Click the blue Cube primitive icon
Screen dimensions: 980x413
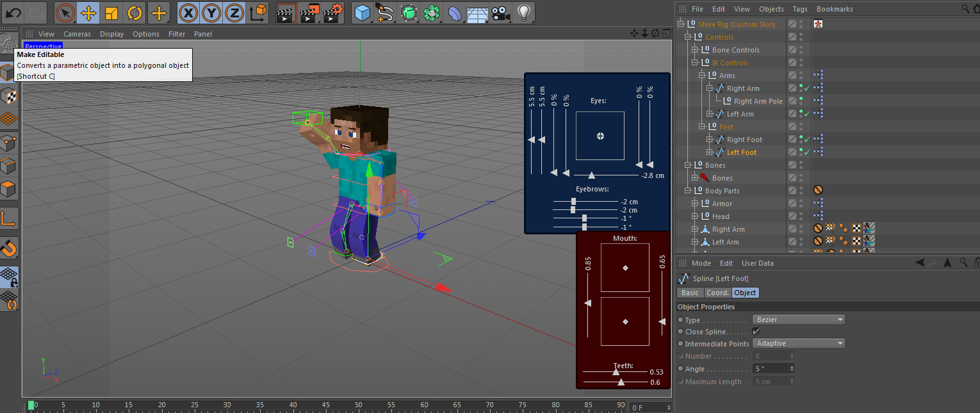click(x=363, y=12)
